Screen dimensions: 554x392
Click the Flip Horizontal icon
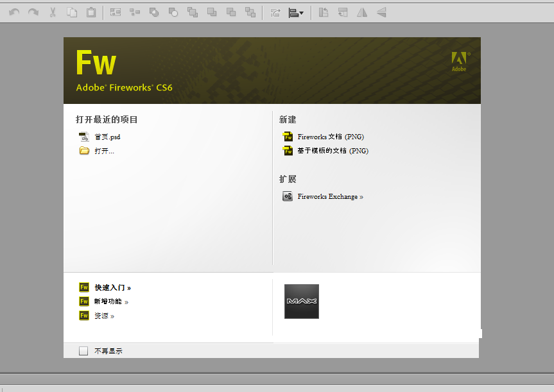point(362,12)
